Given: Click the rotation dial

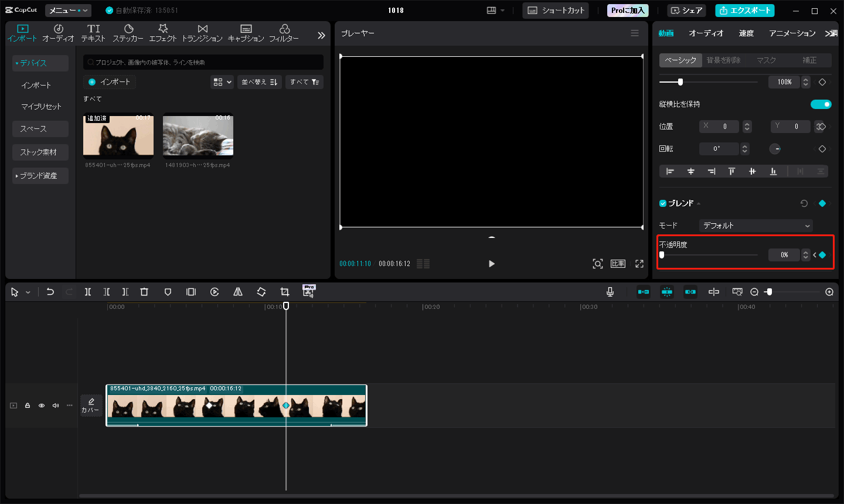Looking at the screenshot, I should 775,149.
